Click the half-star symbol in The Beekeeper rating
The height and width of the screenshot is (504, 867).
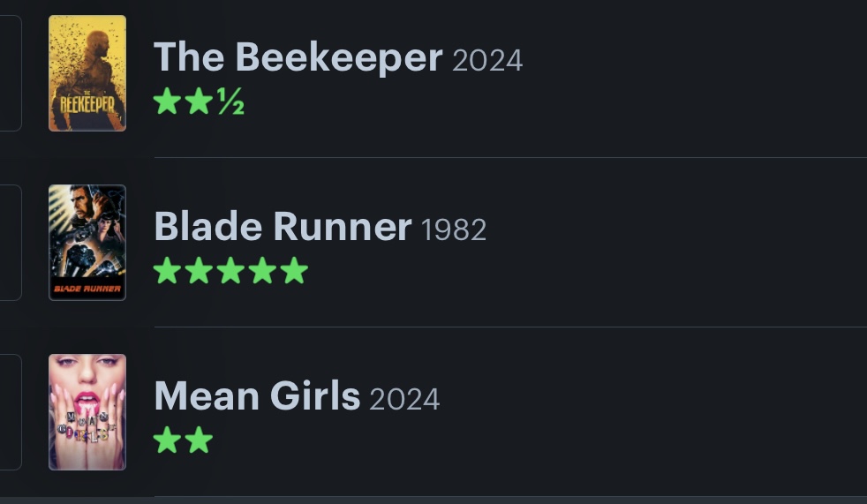(231, 103)
